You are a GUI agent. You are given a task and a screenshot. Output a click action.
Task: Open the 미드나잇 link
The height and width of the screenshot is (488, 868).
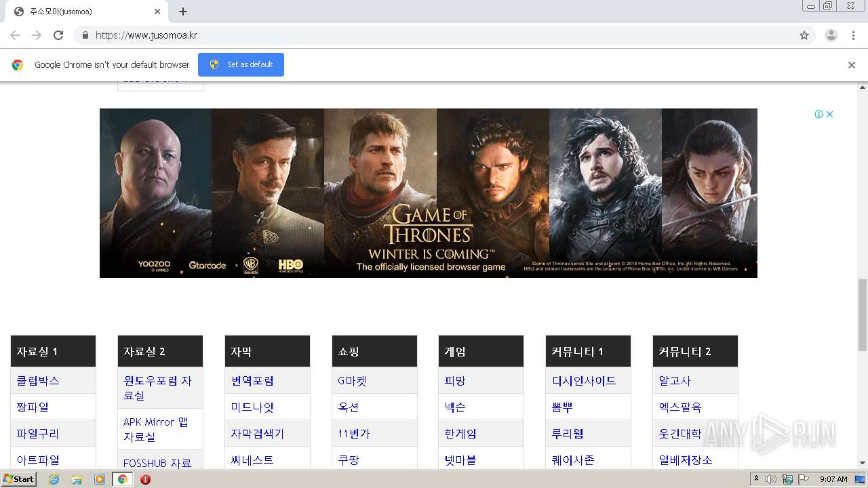click(252, 407)
